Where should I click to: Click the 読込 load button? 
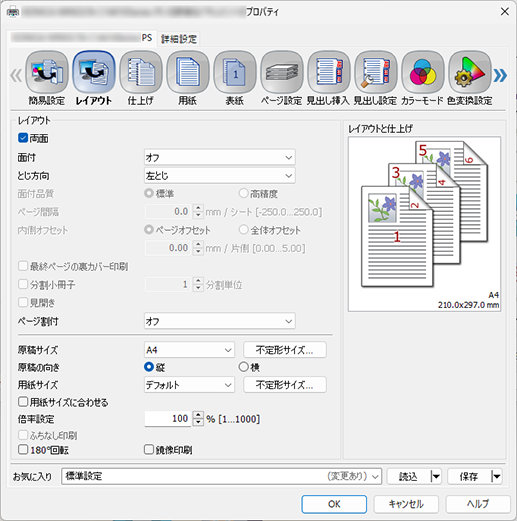click(409, 476)
